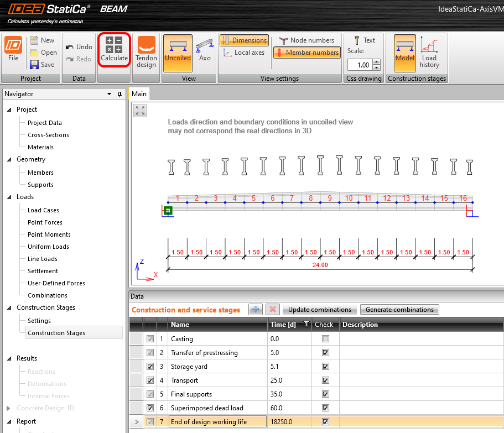Open the Tendon design tool
This screenshot has width=504, height=433.
147,45
